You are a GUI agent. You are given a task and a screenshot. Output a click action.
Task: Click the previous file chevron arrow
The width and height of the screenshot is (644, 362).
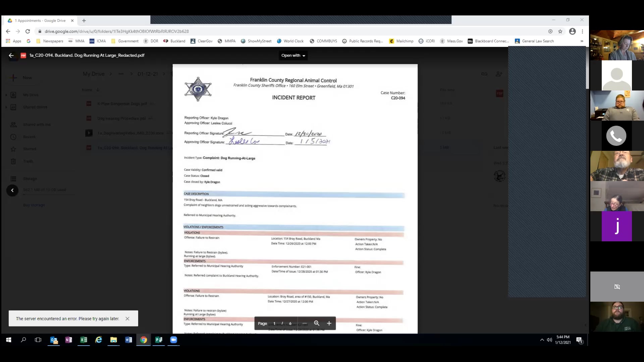pos(12,190)
